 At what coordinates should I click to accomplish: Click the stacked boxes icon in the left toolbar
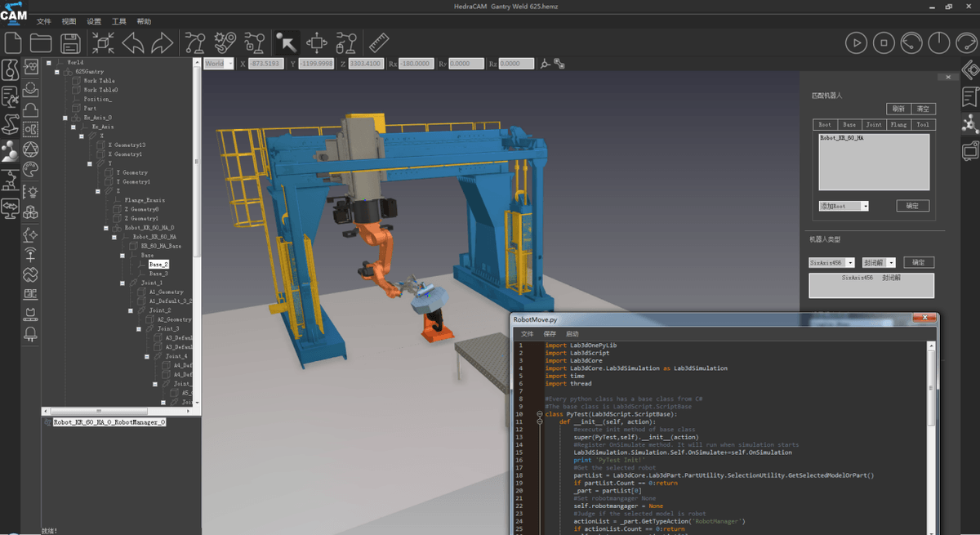coord(30,212)
